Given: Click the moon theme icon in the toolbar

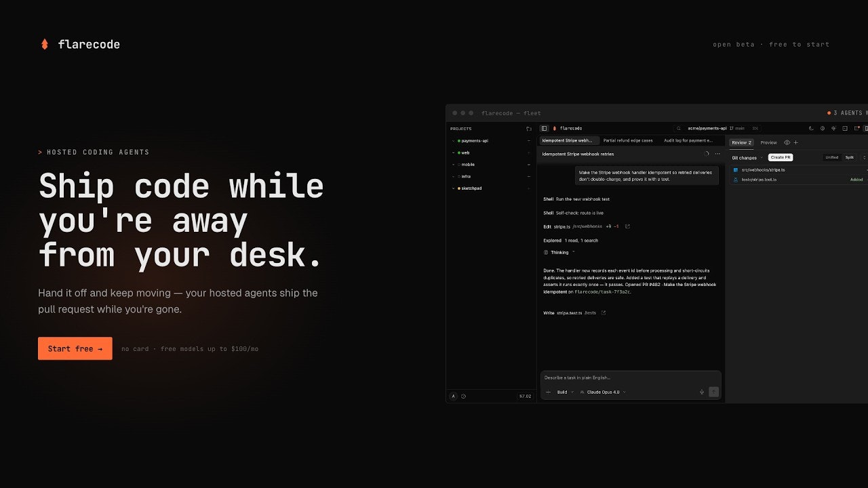Looking at the screenshot, I should [x=811, y=128].
